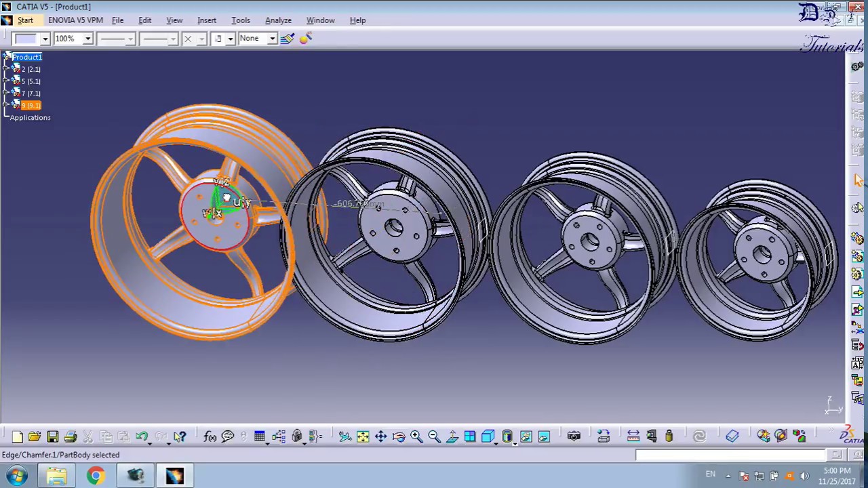Click the fill color swatch box
The image size is (868, 488).
26,39
